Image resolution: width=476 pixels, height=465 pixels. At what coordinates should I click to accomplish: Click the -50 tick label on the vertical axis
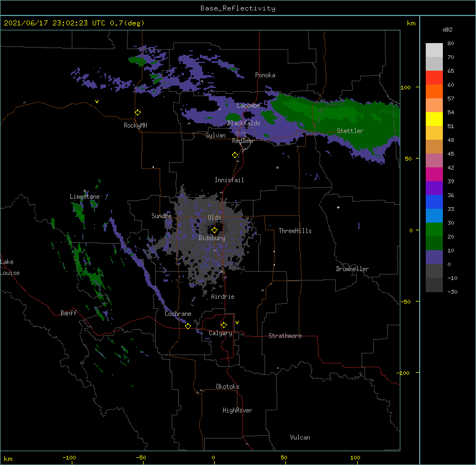[x=405, y=302]
